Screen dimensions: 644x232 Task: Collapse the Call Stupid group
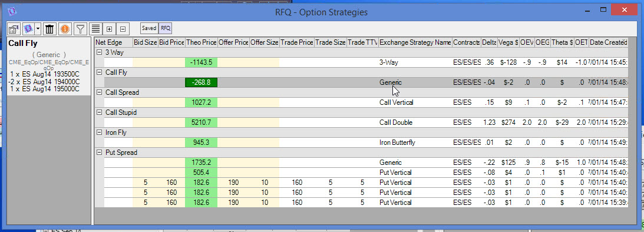point(100,112)
